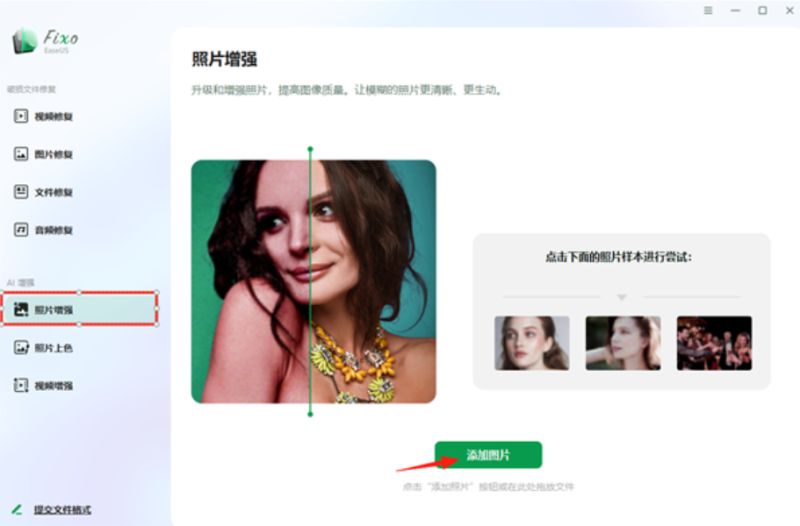Click the top handle of comparison divider
Image resolution: width=800 pixels, height=526 pixels.
pos(310,149)
